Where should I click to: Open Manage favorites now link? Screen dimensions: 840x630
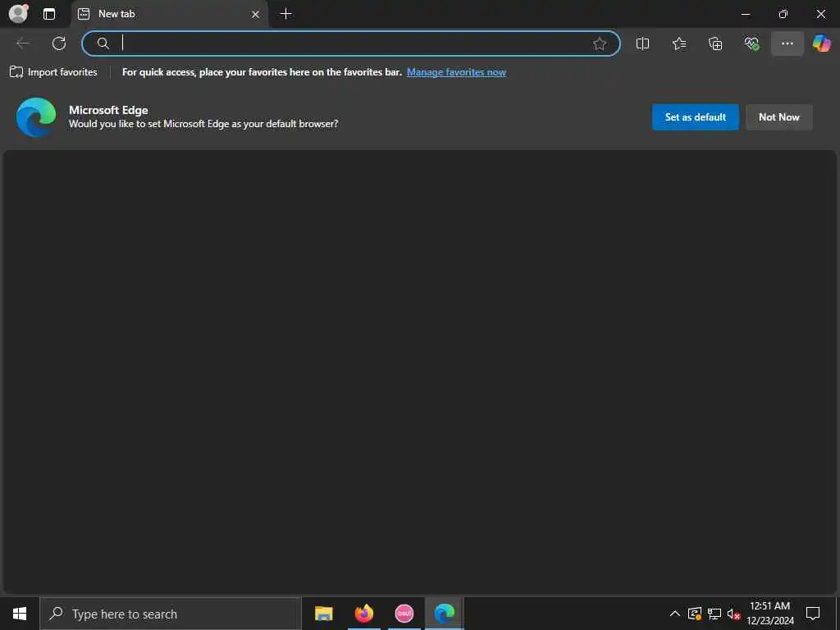[456, 72]
